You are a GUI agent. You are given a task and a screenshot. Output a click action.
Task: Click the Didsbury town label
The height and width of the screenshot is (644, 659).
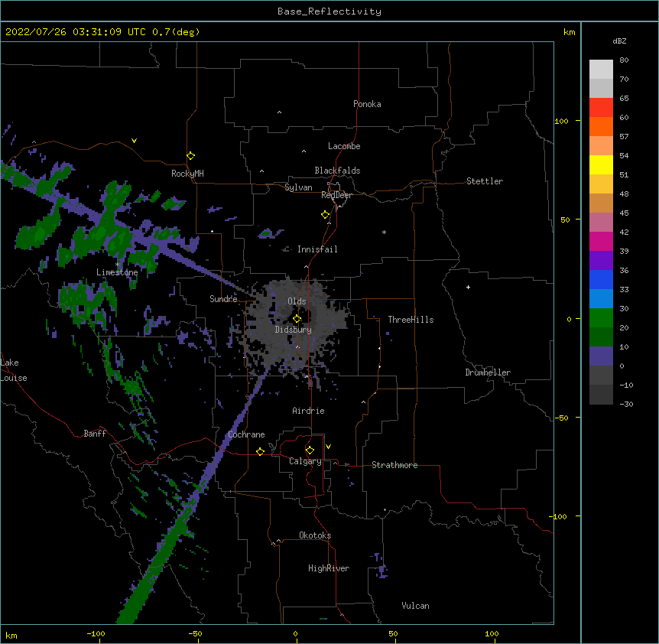tap(294, 330)
